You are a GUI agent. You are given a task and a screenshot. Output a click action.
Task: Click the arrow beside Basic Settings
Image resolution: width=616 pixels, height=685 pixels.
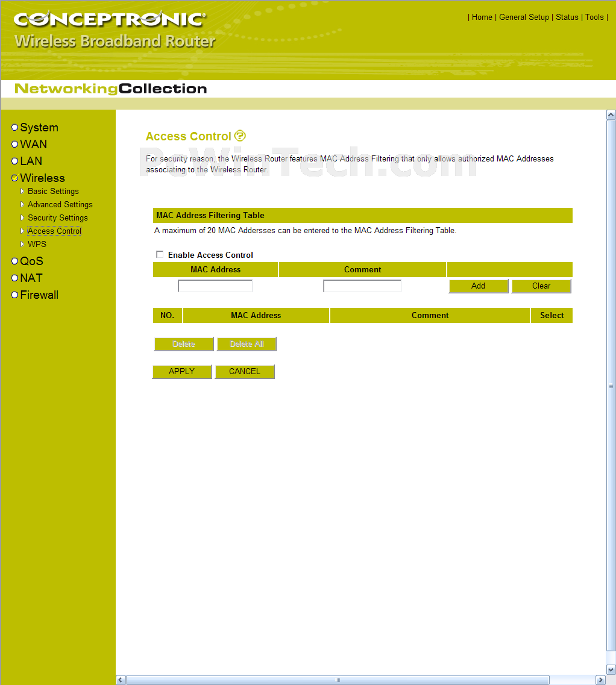click(x=22, y=191)
